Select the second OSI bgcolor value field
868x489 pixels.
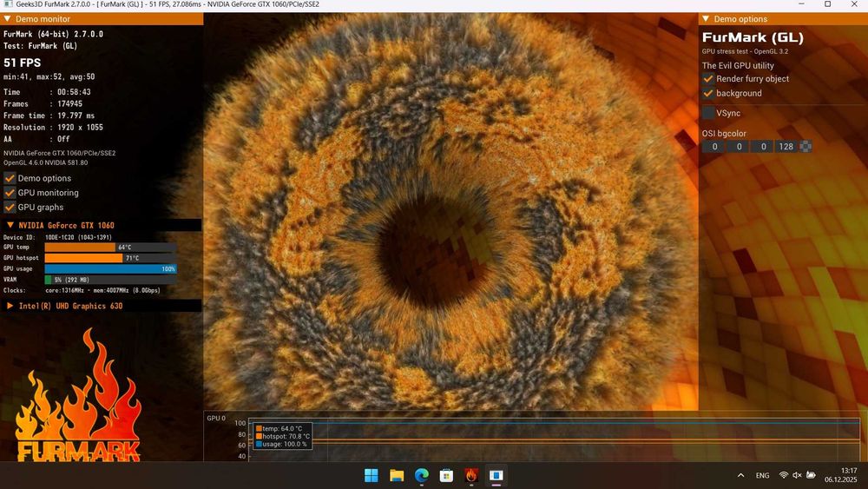coord(739,147)
